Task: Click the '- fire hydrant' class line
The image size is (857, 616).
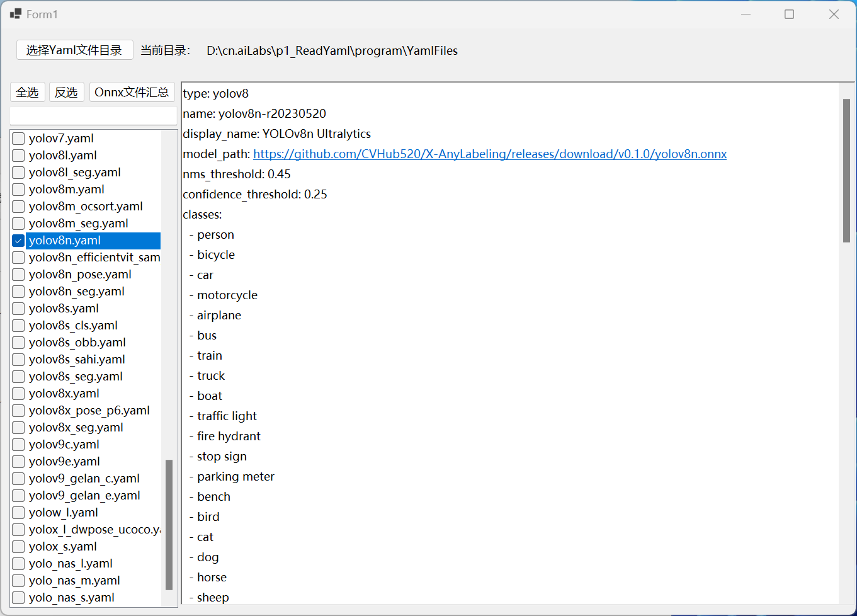Action: 225,436
